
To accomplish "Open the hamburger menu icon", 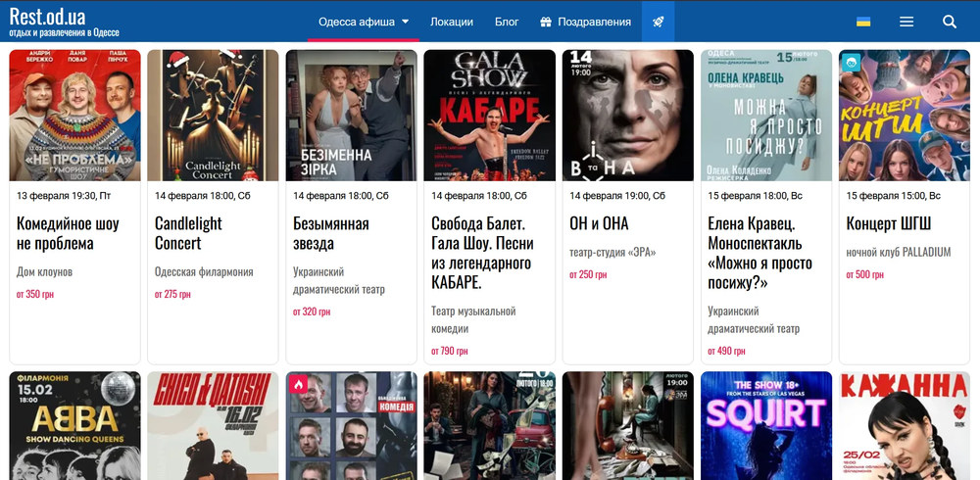I will pos(906,22).
